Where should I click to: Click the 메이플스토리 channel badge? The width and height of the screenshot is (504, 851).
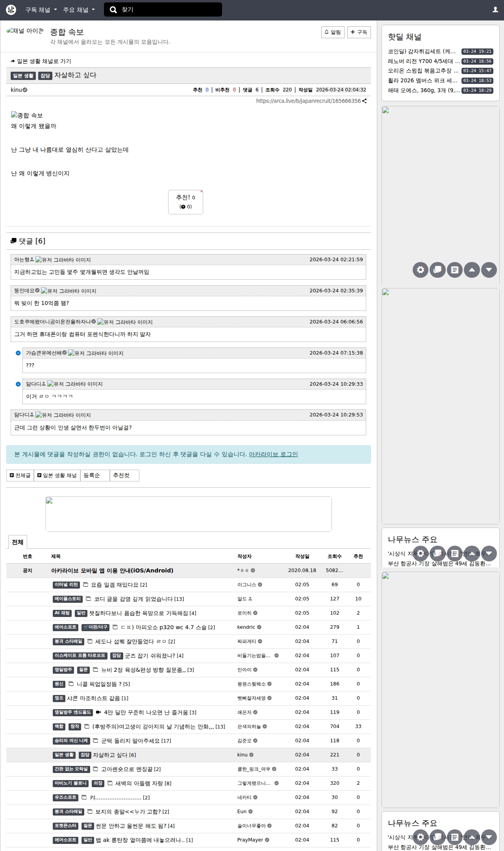(68, 599)
